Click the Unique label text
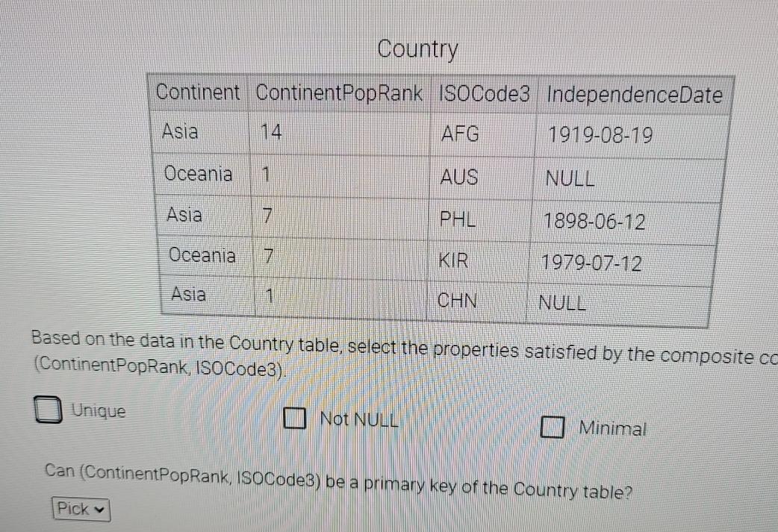The height and width of the screenshot is (532, 778). pos(98,410)
